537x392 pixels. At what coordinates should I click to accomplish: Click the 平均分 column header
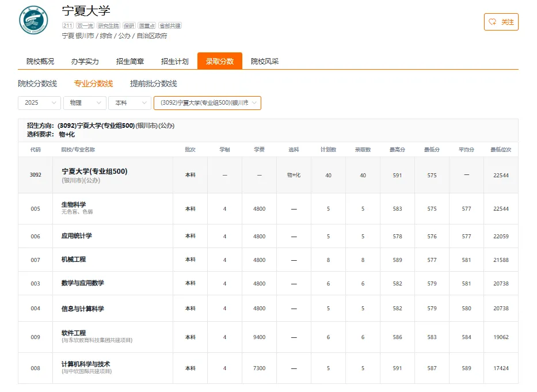(466, 150)
